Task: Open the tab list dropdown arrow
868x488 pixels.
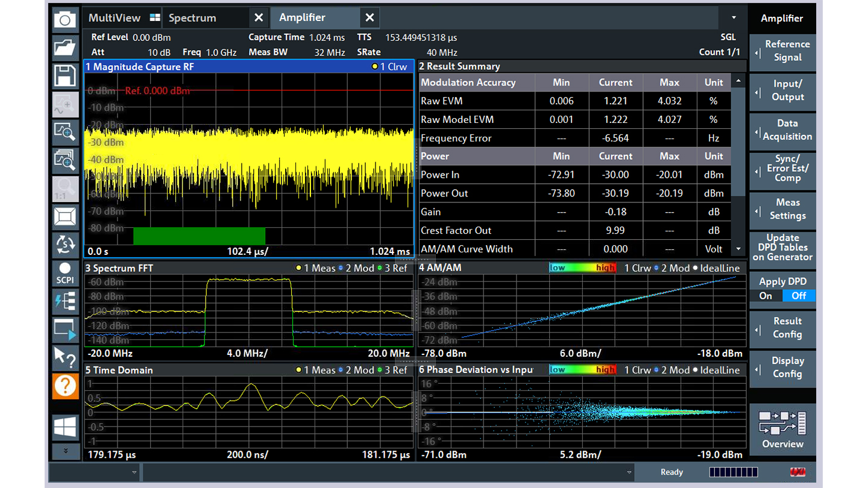Action: pos(734,18)
